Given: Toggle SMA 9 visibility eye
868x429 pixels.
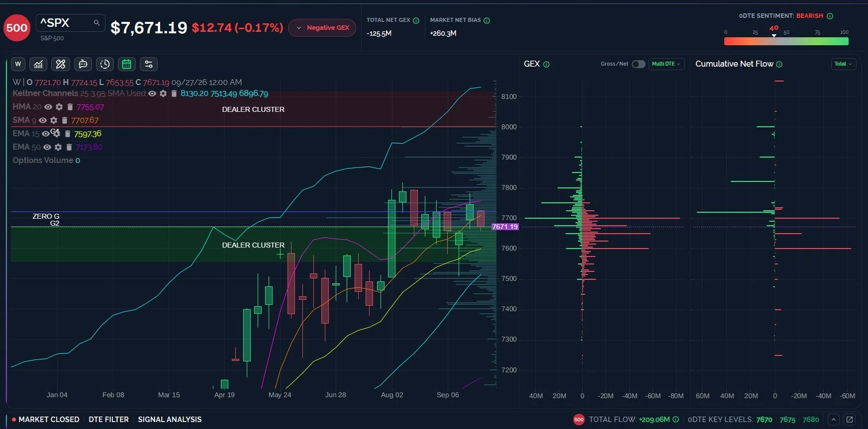Looking at the screenshot, I should tap(43, 120).
